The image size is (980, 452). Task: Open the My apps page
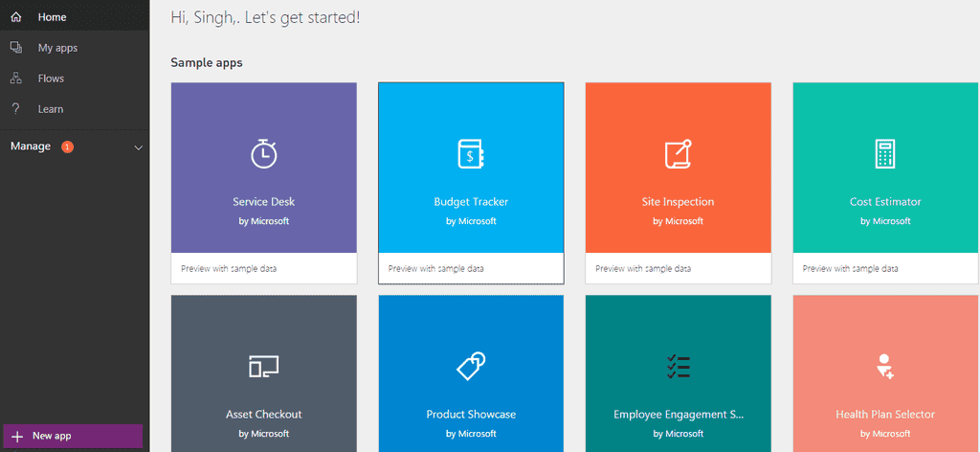pyautogui.click(x=57, y=48)
